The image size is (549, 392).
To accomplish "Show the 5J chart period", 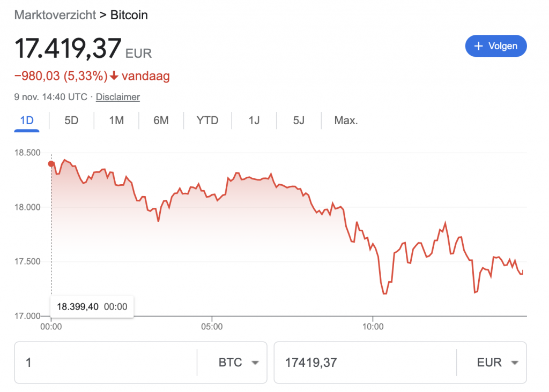I will coord(299,120).
